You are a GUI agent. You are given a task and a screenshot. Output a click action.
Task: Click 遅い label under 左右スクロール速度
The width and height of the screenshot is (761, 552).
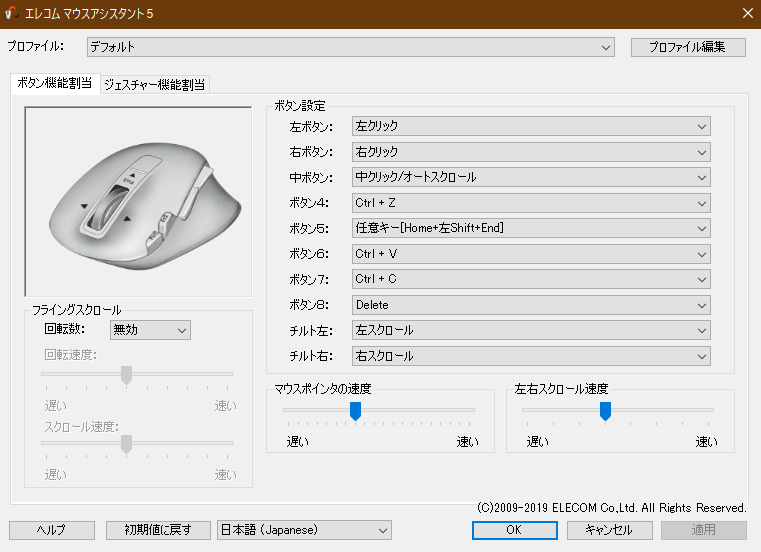[538, 442]
